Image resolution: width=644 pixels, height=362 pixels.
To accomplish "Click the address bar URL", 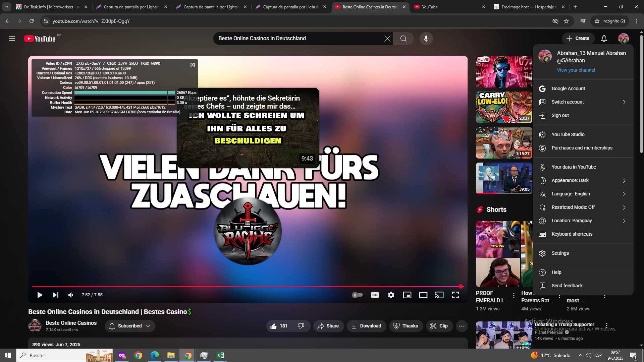I will tap(91, 21).
